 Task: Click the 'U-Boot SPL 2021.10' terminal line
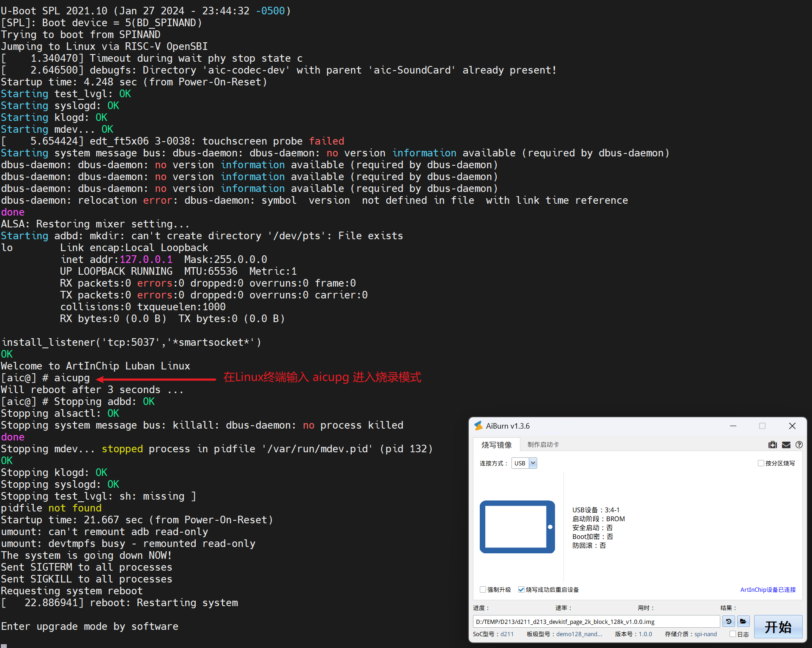tap(146, 11)
